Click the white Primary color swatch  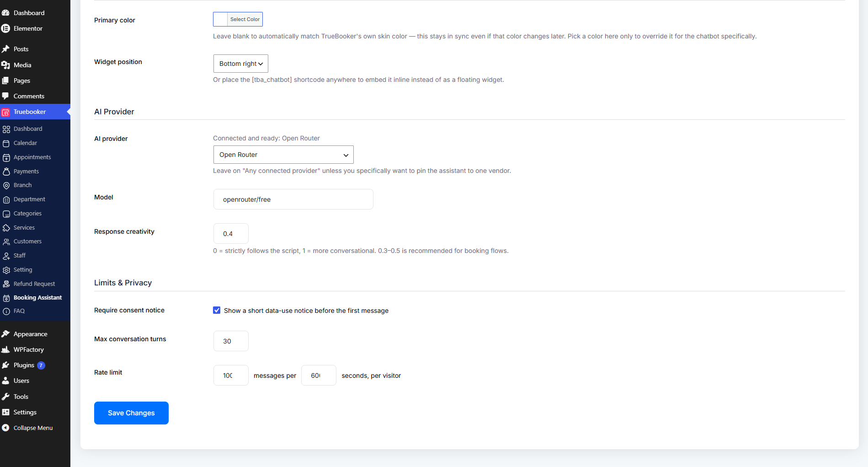click(x=220, y=19)
